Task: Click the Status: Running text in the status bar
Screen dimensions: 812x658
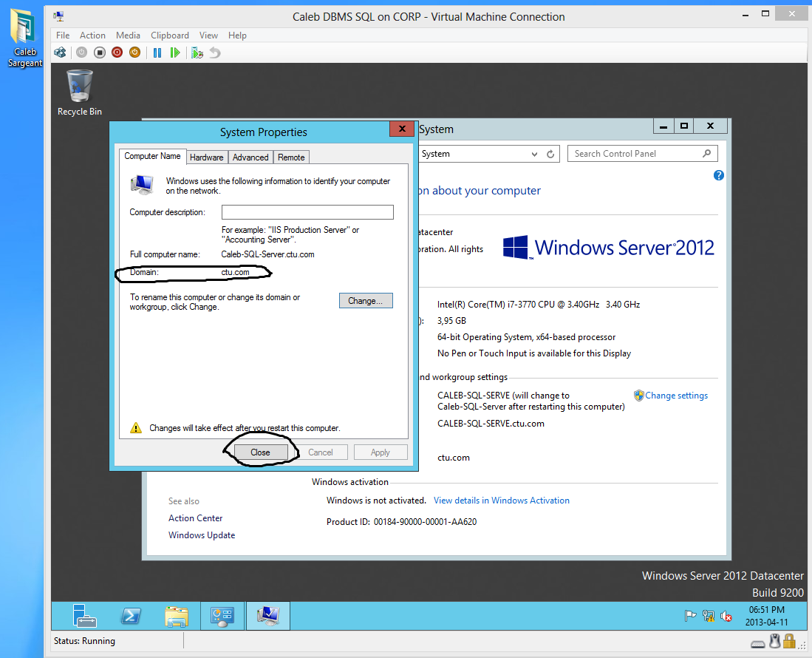Action: (x=84, y=641)
